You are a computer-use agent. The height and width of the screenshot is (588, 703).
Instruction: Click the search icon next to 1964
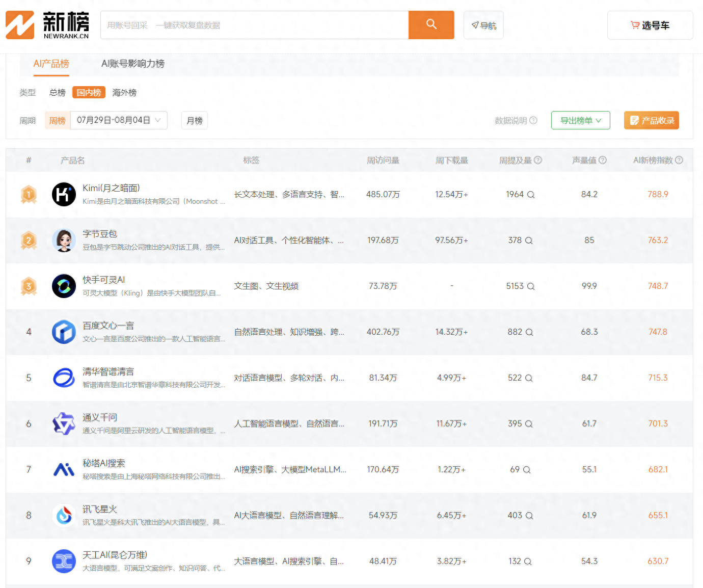[531, 195]
